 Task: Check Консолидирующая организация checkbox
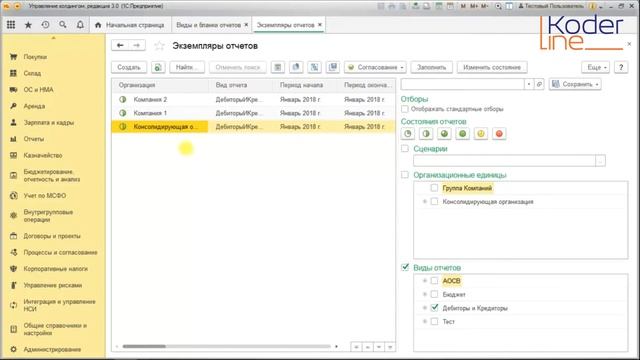[434, 202]
